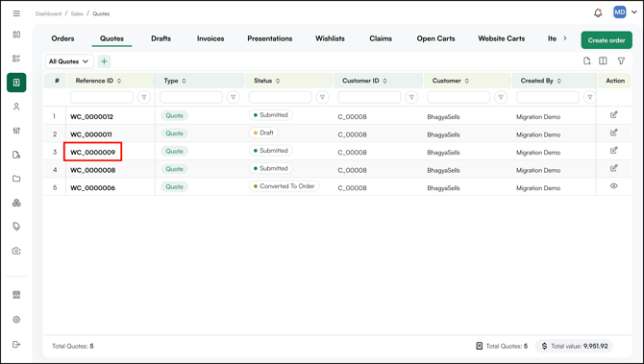Viewport: 644px width, 364px height.
Task: Open reference WC_0000012
Action: click(91, 116)
